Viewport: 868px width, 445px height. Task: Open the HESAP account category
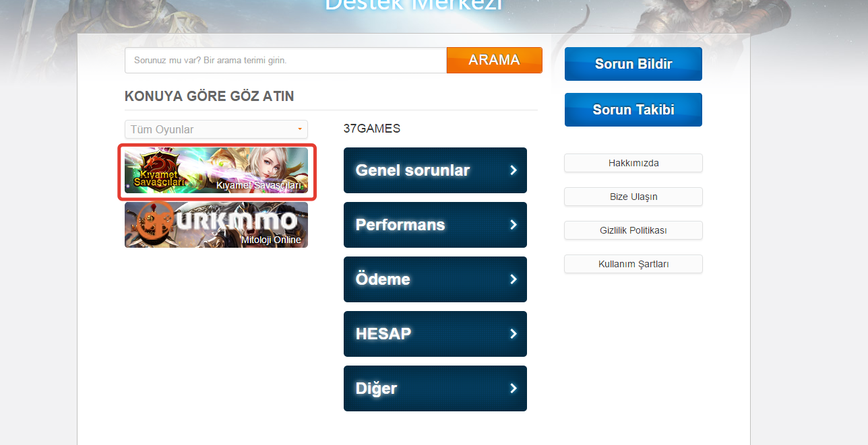click(x=435, y=334)
